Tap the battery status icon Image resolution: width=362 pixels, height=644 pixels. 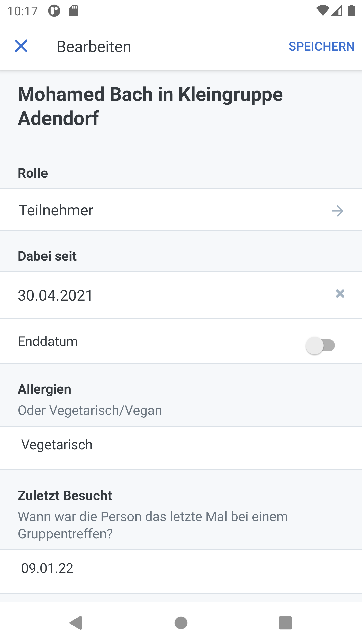(351, 11)
